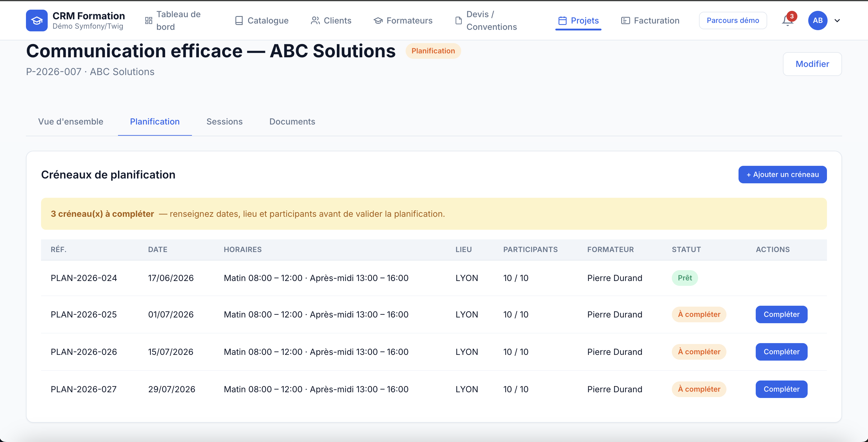Click the Créneaux de planification heading
The height and width of the screenshot is (442, 868).
pyautogui.click(x=108, y=175)
